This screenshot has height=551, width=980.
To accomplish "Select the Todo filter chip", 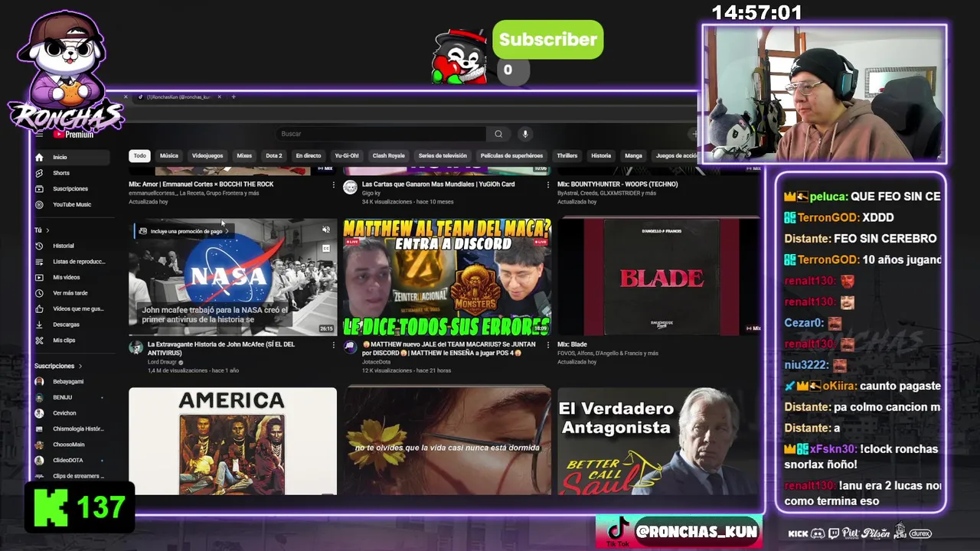I will [x=139, y=156].
